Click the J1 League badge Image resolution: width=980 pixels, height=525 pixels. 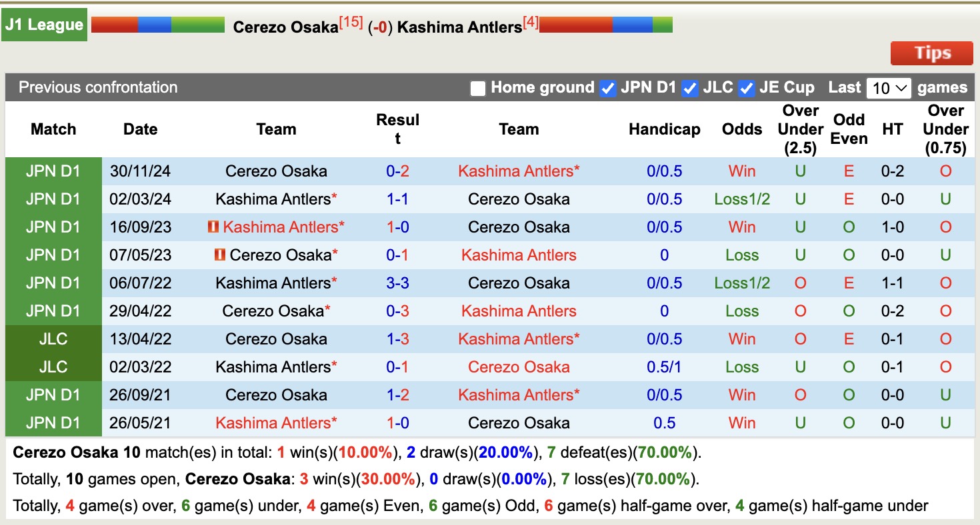click(x=44, y=24)
